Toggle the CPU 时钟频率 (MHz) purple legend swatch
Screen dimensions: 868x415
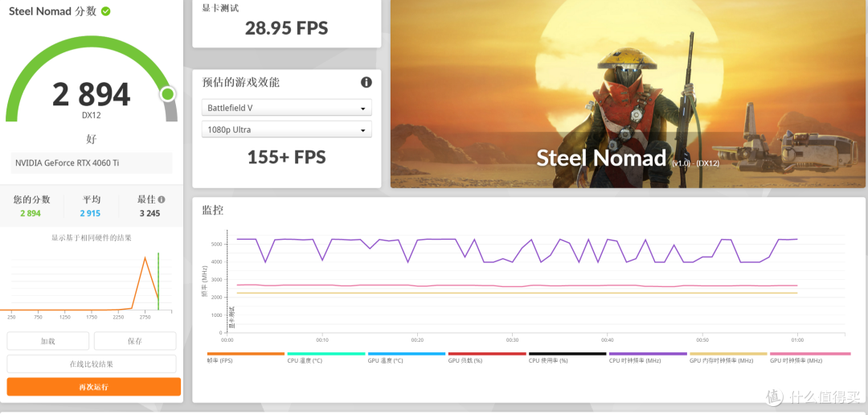point(648,354)
